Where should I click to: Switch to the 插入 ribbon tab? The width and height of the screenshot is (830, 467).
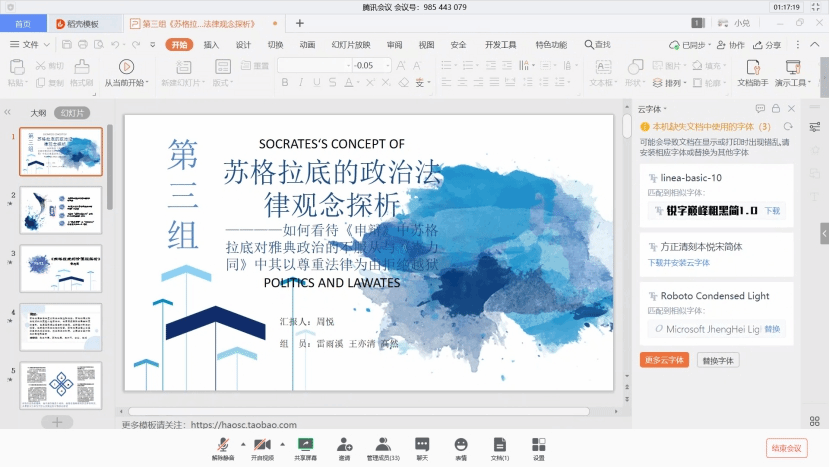pos(211,45)
